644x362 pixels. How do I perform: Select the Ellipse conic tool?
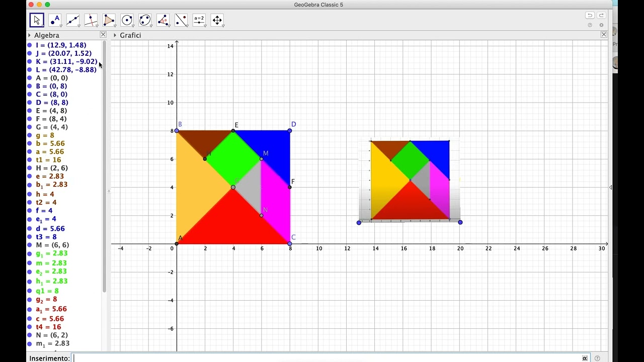[145, 20]
